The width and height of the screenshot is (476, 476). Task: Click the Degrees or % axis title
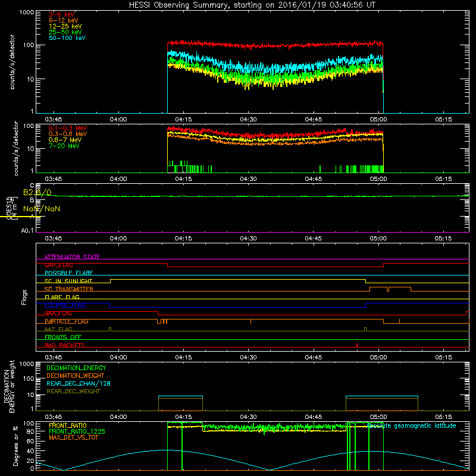[15, 446]
